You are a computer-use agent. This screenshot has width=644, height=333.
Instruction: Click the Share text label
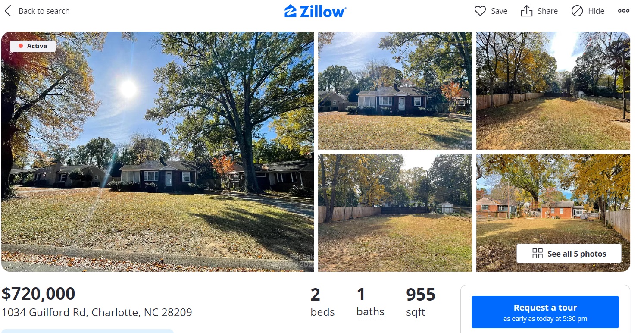tap(547, 11)
